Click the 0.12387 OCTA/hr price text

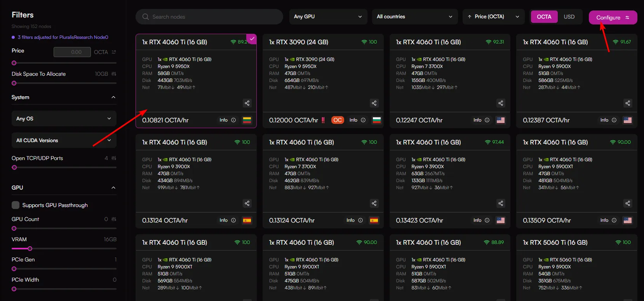coord(546,120)
